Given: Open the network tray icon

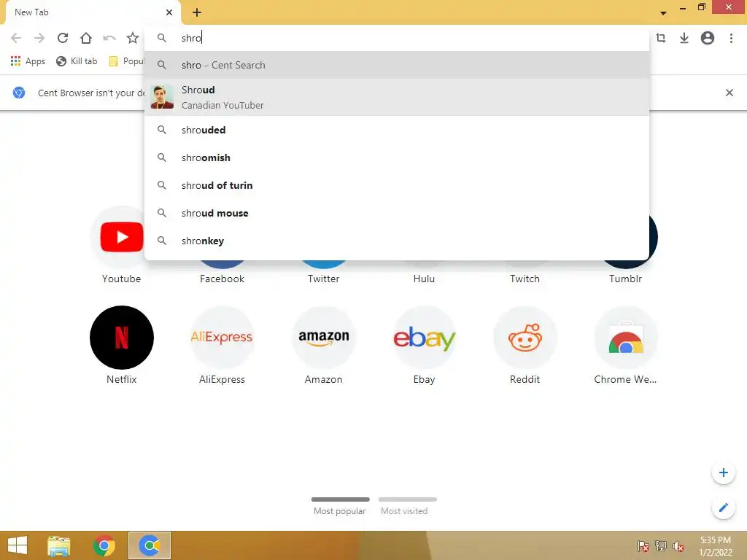Looking at the screenshot, I should click(x=661, y=546).
